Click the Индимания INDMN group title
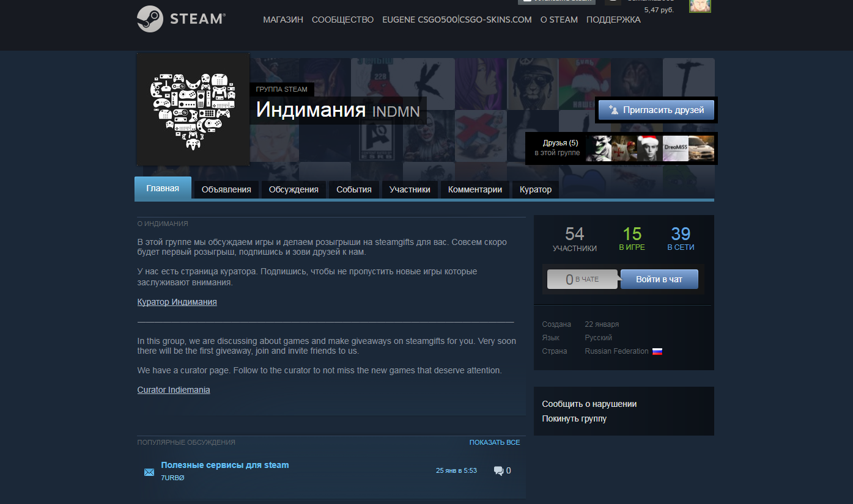Viewport: 853px width, 504px height. pyautogui.click(x=338, y=110)
